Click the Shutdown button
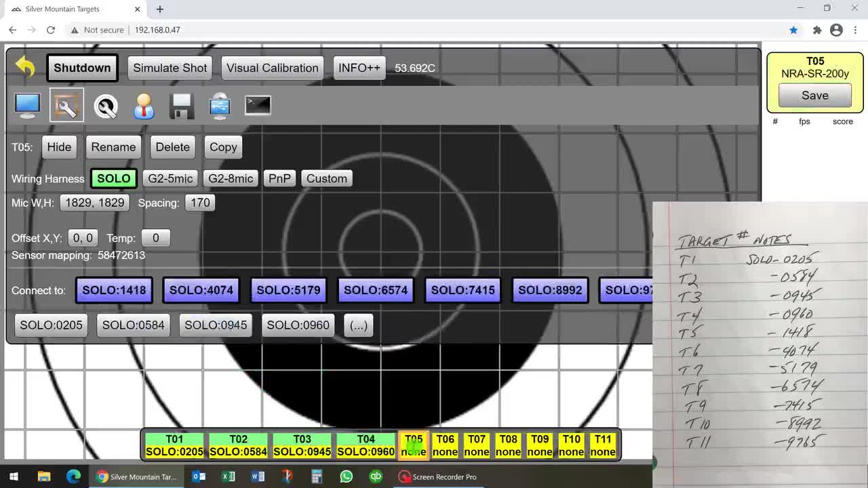868x488 pixels. 82,68
